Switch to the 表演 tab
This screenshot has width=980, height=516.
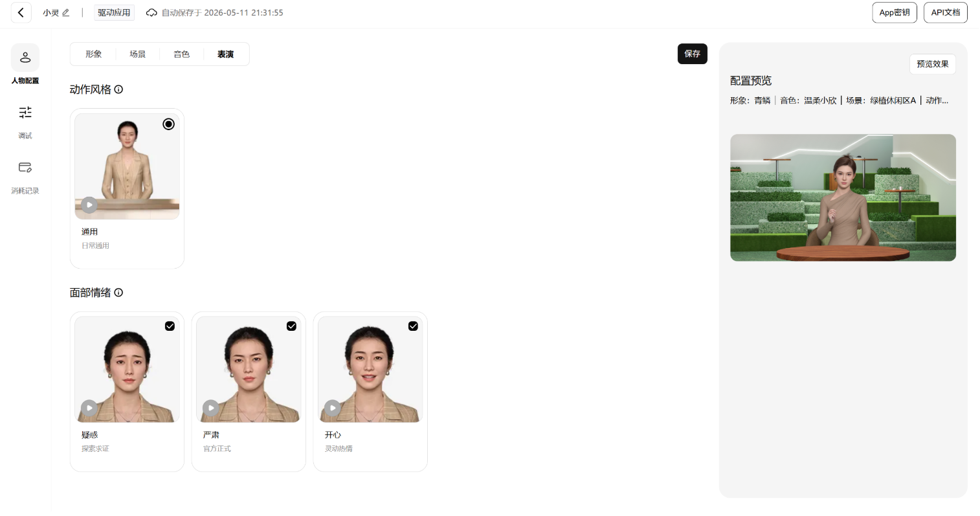click(226, 54)
